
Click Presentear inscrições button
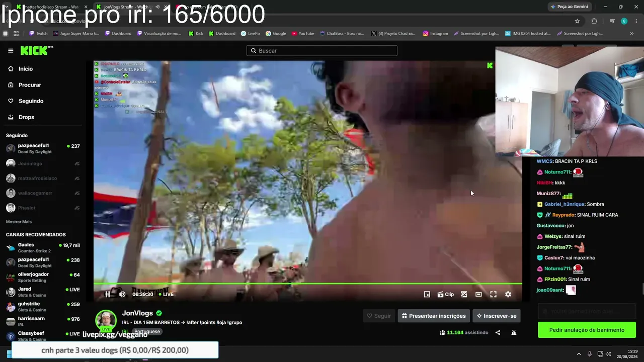434,316
